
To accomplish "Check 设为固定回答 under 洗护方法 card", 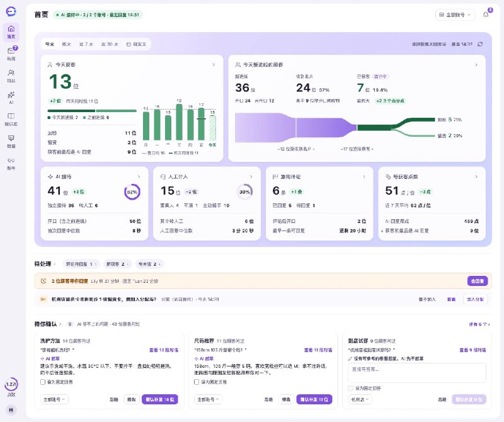I will click(x=43, y=382).
